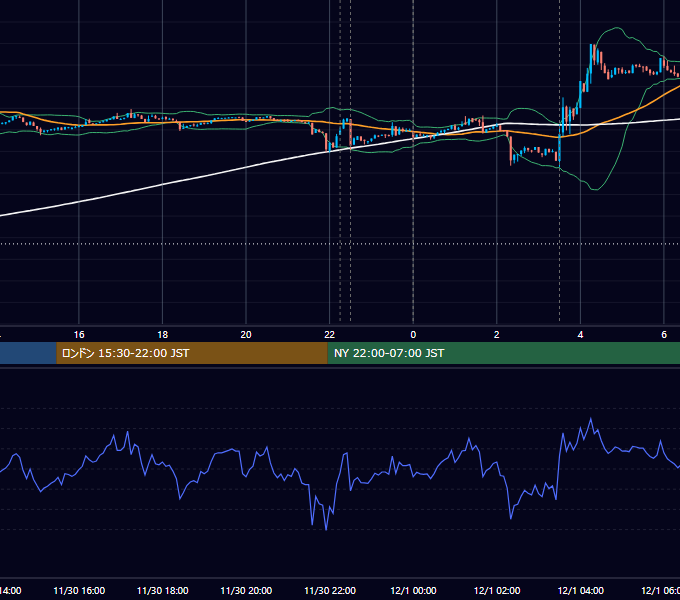Click hour label 20 on price chart axis
680x600 pixels.
pos(246,335)
